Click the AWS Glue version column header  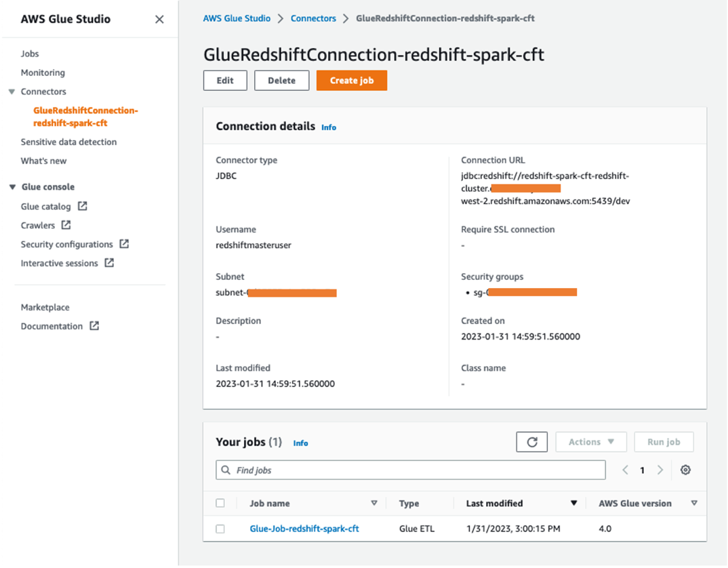[635, 504]
